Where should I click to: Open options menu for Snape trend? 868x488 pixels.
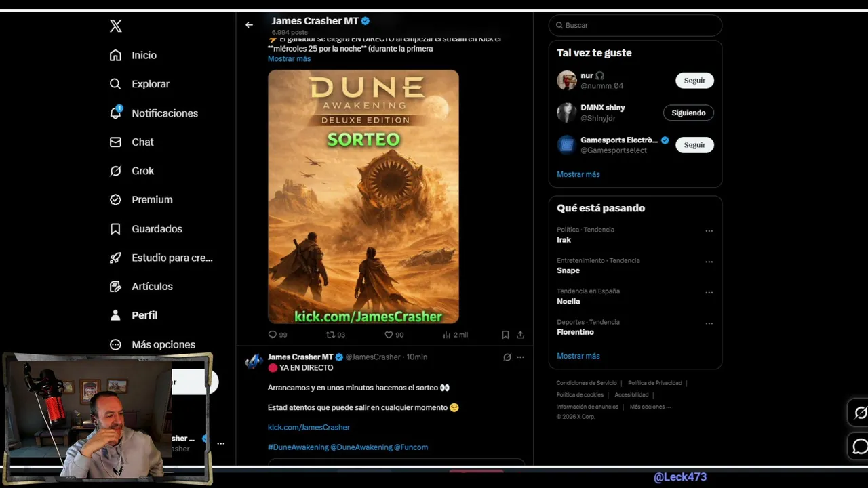[709, 262]
